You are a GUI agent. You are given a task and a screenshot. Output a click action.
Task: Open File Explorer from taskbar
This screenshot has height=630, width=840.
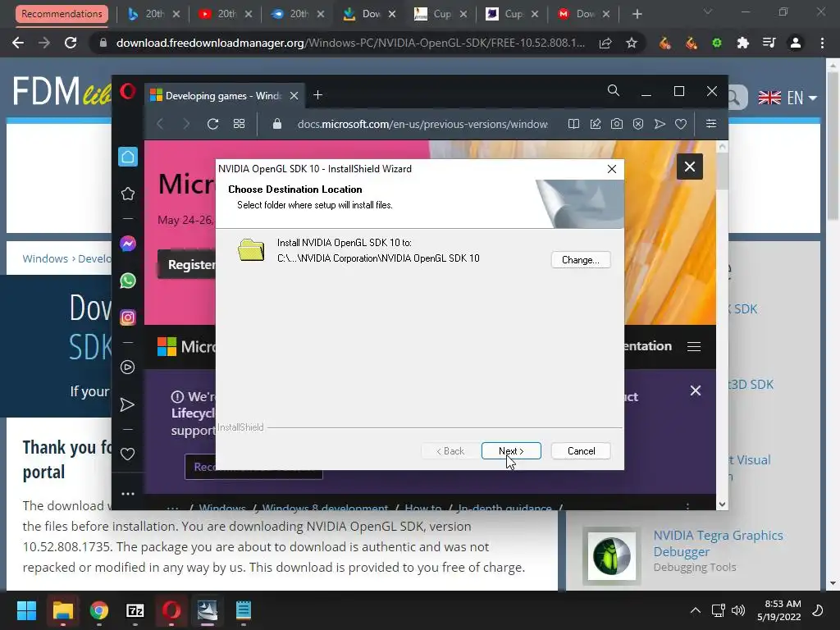[x=62, y=610]
